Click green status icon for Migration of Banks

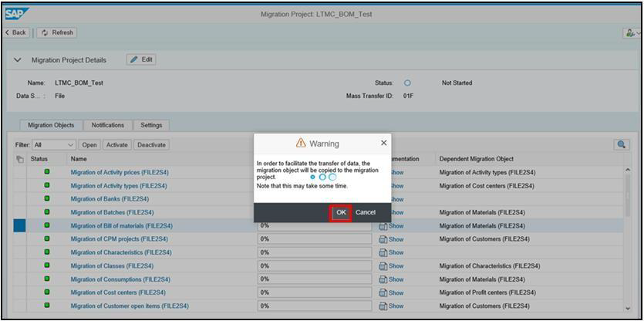point(47,199)
